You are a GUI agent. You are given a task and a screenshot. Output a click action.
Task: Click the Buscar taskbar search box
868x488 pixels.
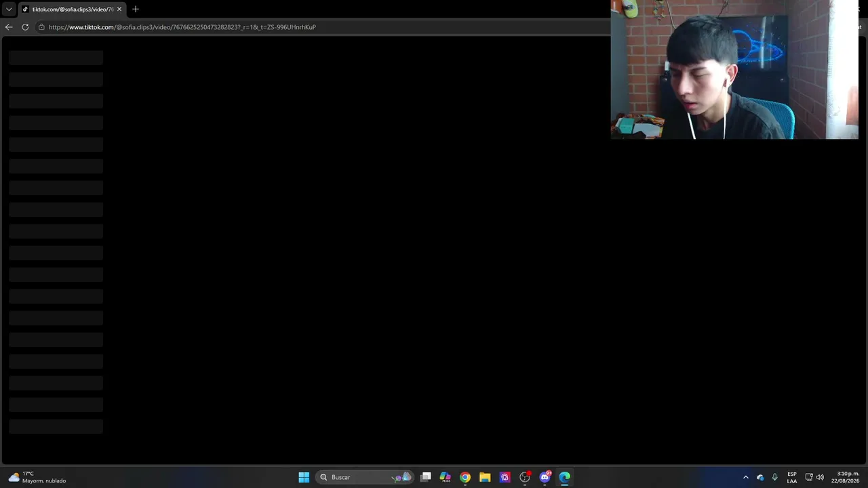[365, 477]
